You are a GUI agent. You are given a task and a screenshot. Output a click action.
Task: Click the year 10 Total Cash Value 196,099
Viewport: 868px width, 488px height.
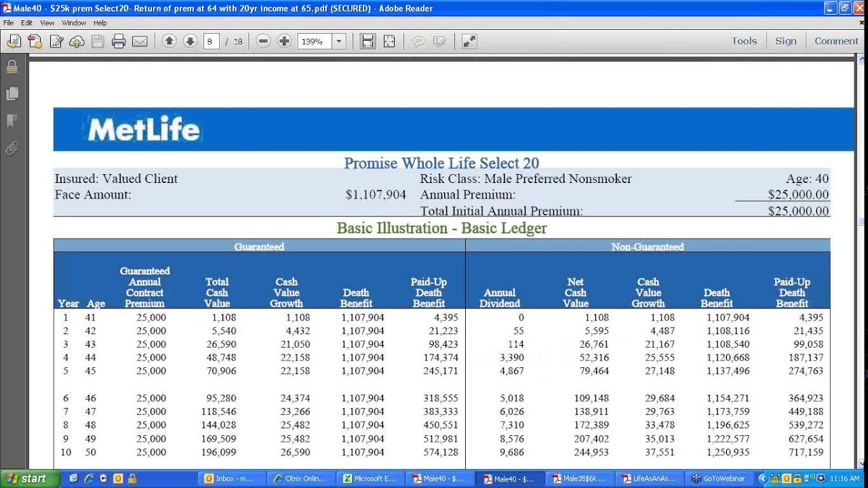[x=218, y=452]
